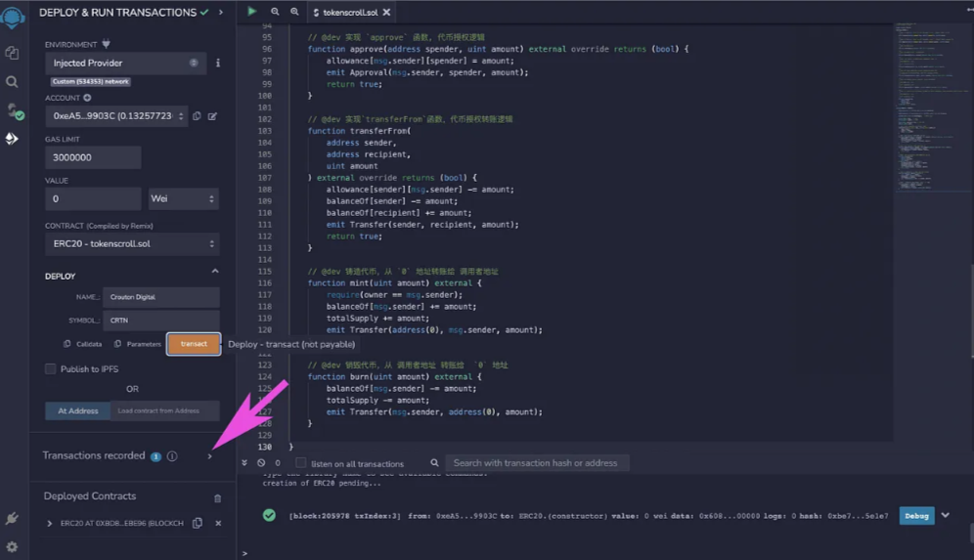Image resolution: width=974 pixels, height=560 pixels.
Task: Expand the transaction log details
Action: coord(945,515)
